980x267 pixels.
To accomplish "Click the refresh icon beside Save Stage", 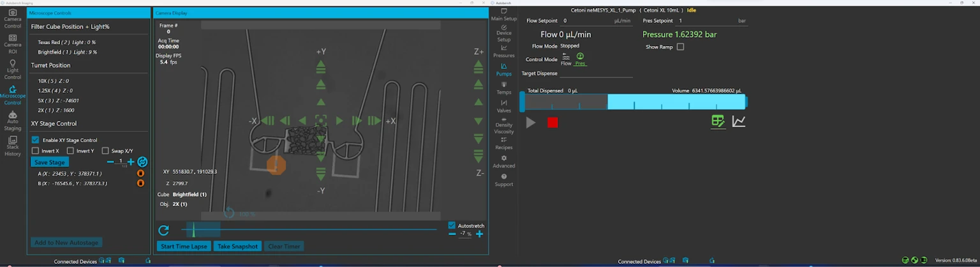I will pyautogui.click(x=142, y=162).
